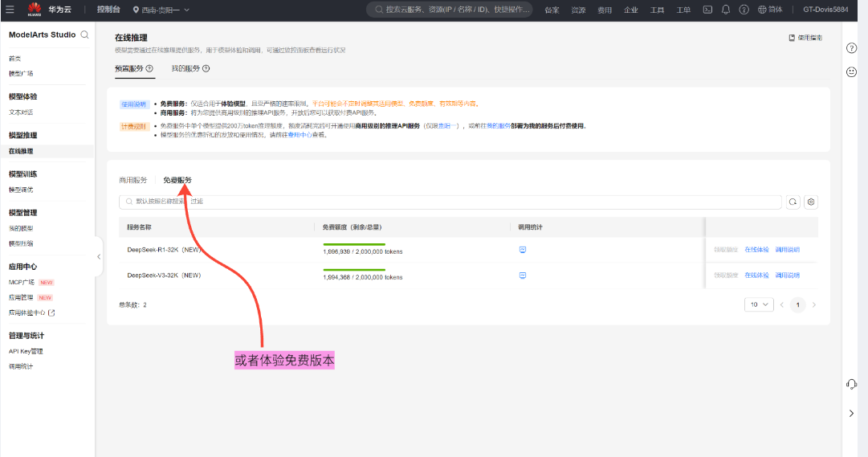Open the CloudShell terminal icon in the top bar
868x457 pixels.
coord(707,10)
